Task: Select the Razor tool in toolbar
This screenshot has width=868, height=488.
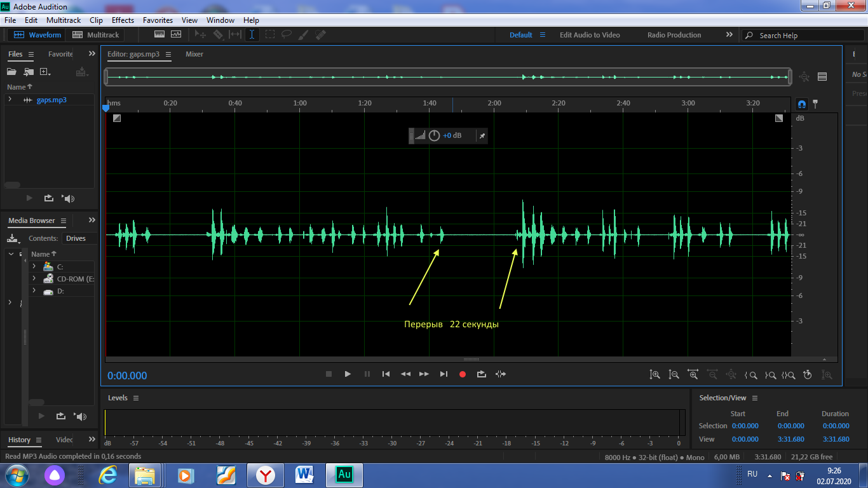Action: pos(218,35)
